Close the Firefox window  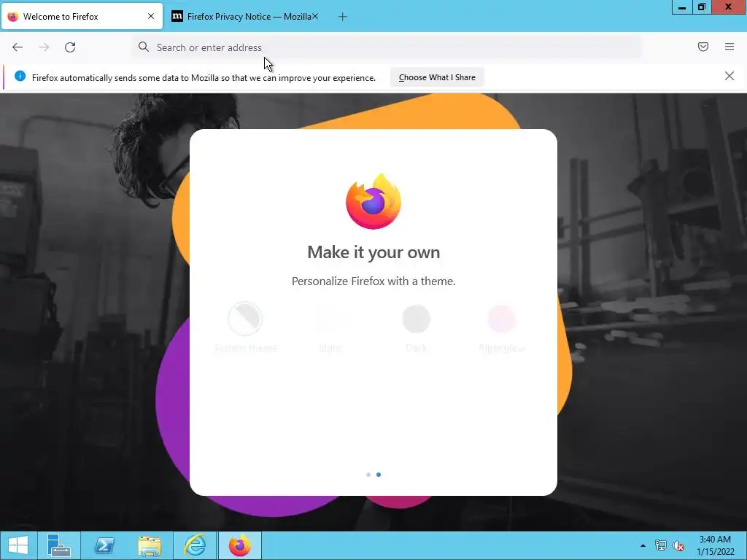coord(728,7)
